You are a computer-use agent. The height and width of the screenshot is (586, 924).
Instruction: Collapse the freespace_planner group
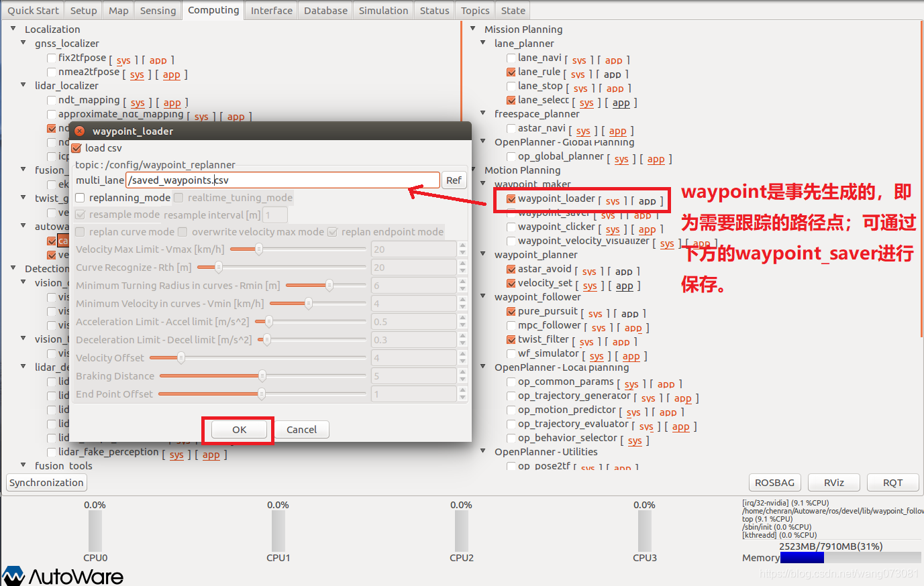point(483,113)
